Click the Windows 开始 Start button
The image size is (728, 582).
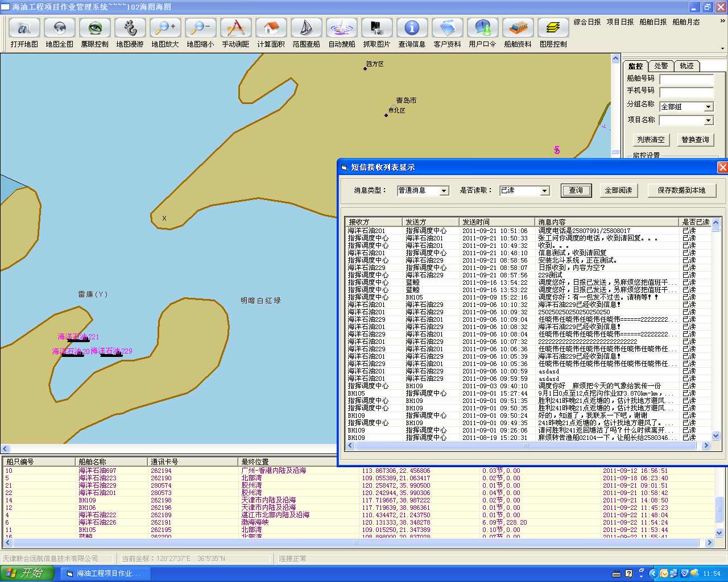[x=26, y=573]
